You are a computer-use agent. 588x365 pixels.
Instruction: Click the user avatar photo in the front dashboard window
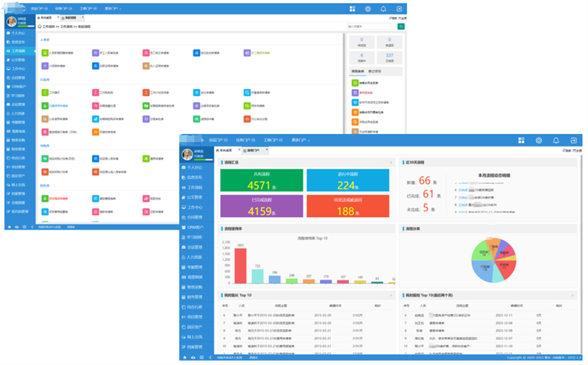pos(187,154)
